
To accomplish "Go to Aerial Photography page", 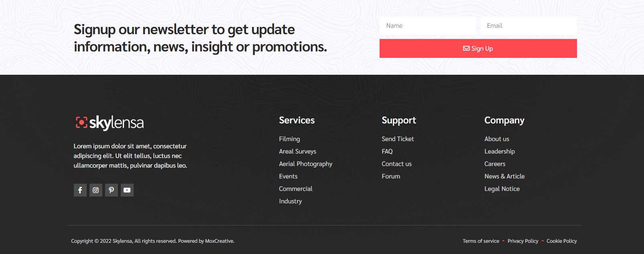I will (306, 164).
